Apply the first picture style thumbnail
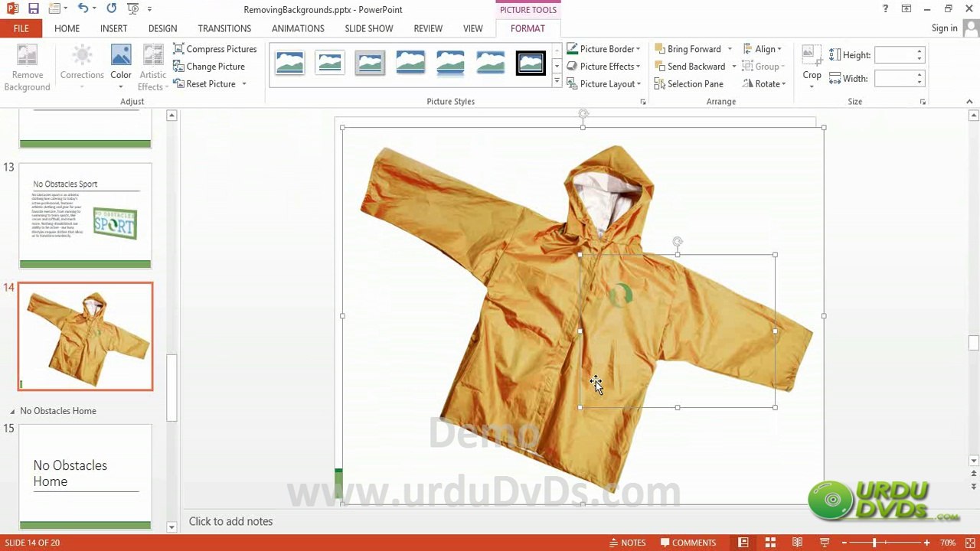The width and height of the screenshot is (980, 551). point(289,63)
